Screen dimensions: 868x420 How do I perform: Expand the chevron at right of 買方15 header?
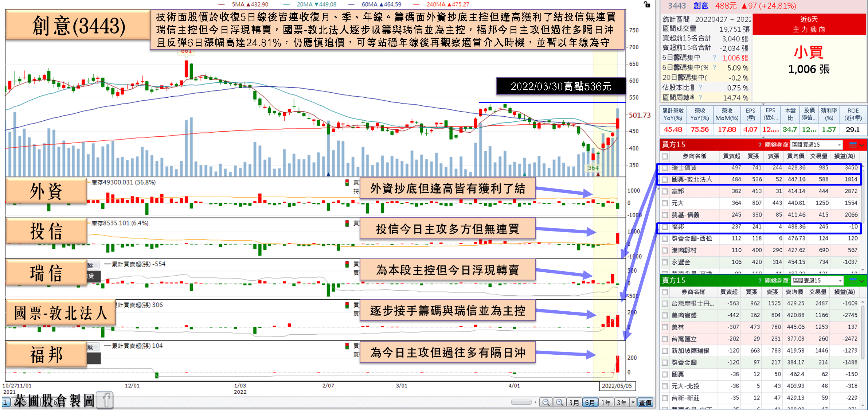(862, 145)
